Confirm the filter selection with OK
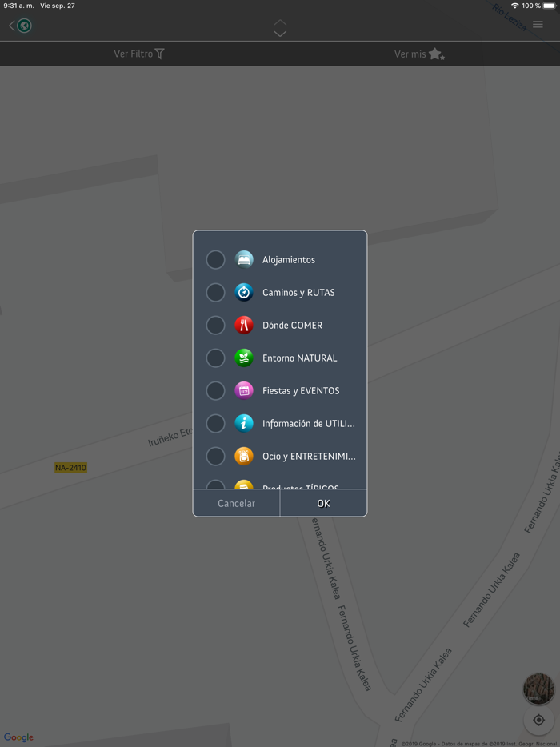560x747 pixels. (x=324, y=504)
